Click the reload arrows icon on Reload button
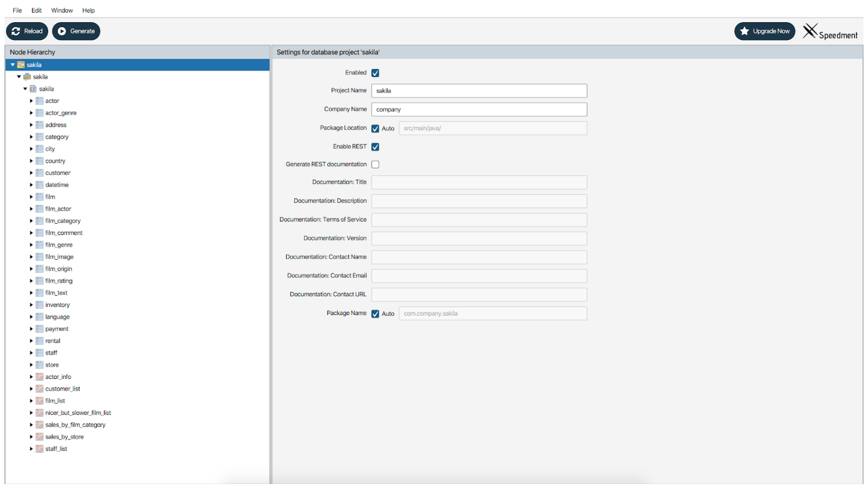The image size is (868, 492). (16, 31)
